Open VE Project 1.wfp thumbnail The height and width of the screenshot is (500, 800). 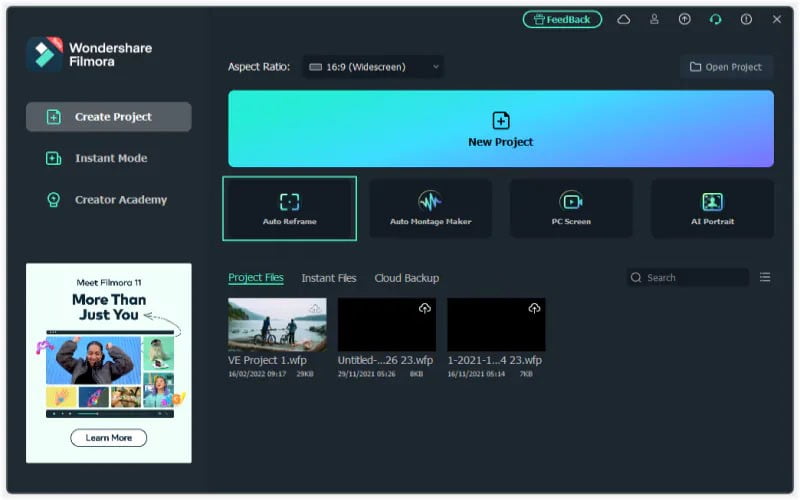click(x=277, y=324)
